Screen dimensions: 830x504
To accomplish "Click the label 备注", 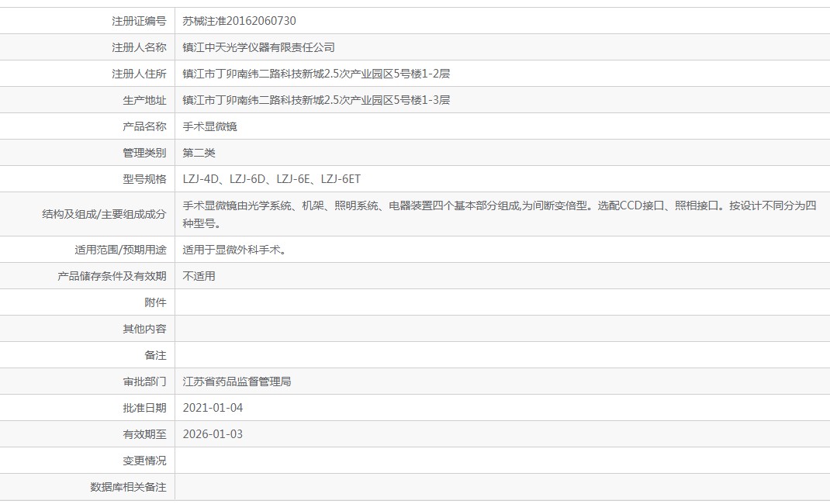I will coord(155,355).
